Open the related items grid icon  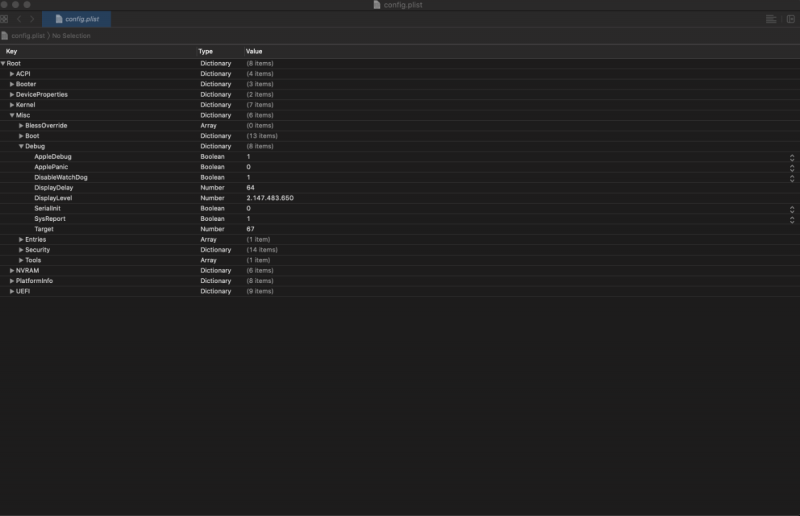pos(4,19)
